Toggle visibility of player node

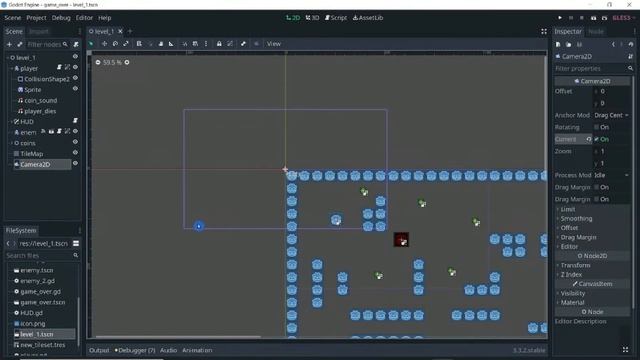point(75,67)
